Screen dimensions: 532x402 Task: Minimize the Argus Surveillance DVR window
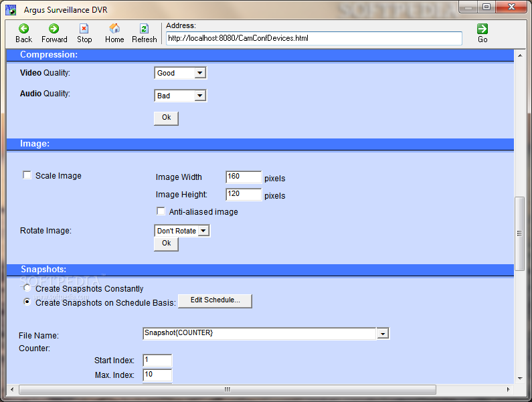click(x=468, y=7)
